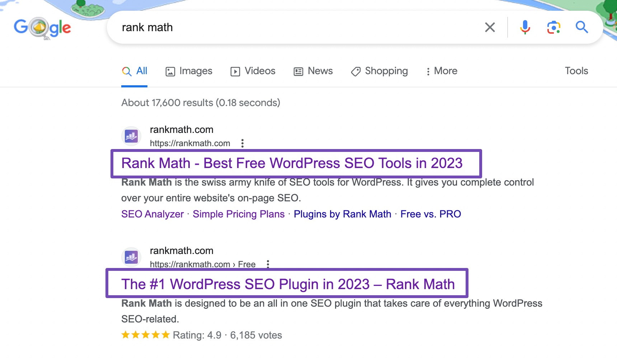Click rankmath.com favicon of second result
Screen dimensions: 617x364
[x=131, y=257]
